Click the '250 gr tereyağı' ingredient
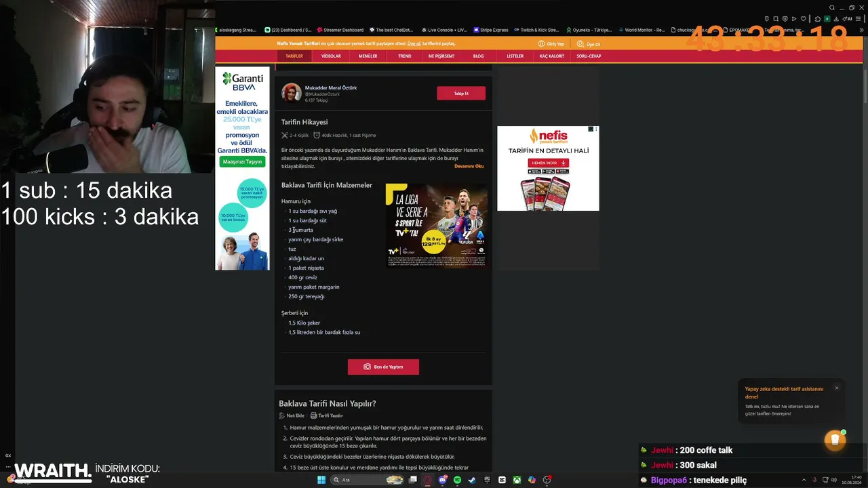This screenshot has height=488, width=868. pyautogui.click(x=307, y=296)
